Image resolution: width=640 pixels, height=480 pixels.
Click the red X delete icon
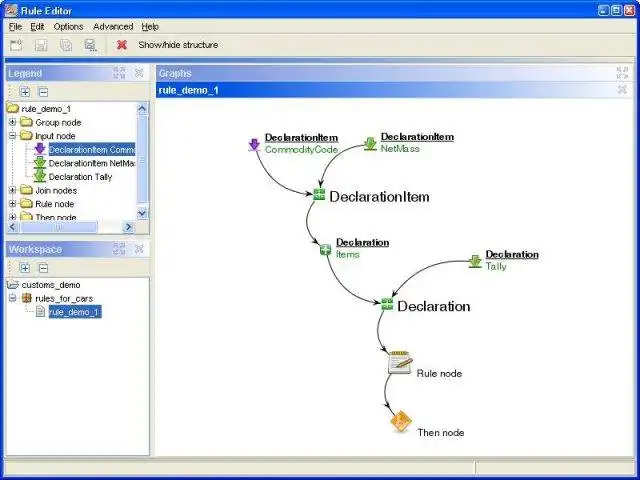click(122, 45)
